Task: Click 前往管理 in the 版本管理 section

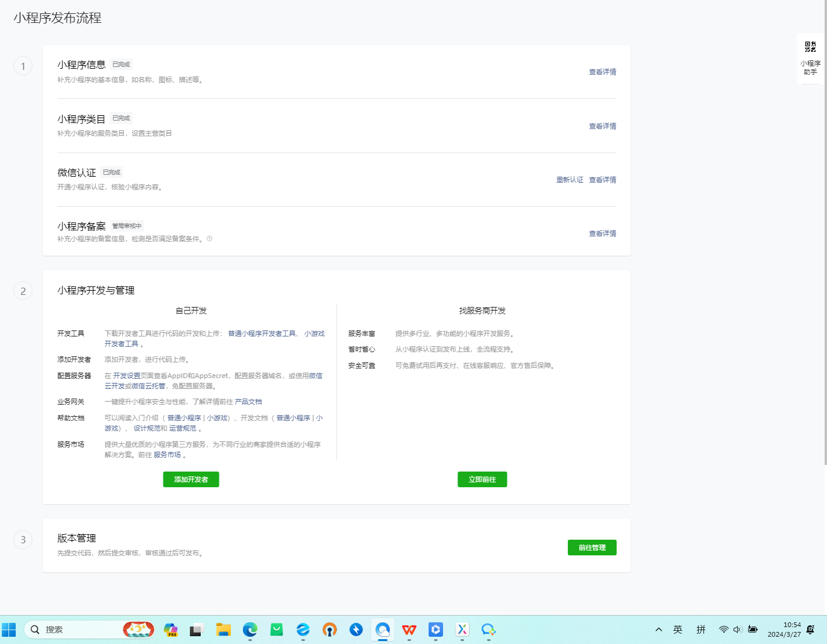Action: 592,548
